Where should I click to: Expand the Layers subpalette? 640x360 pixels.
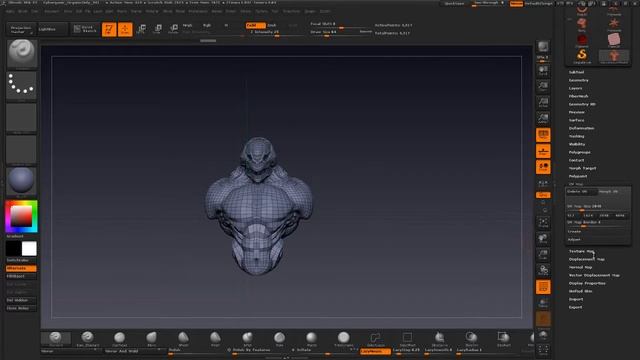(576, 88)
